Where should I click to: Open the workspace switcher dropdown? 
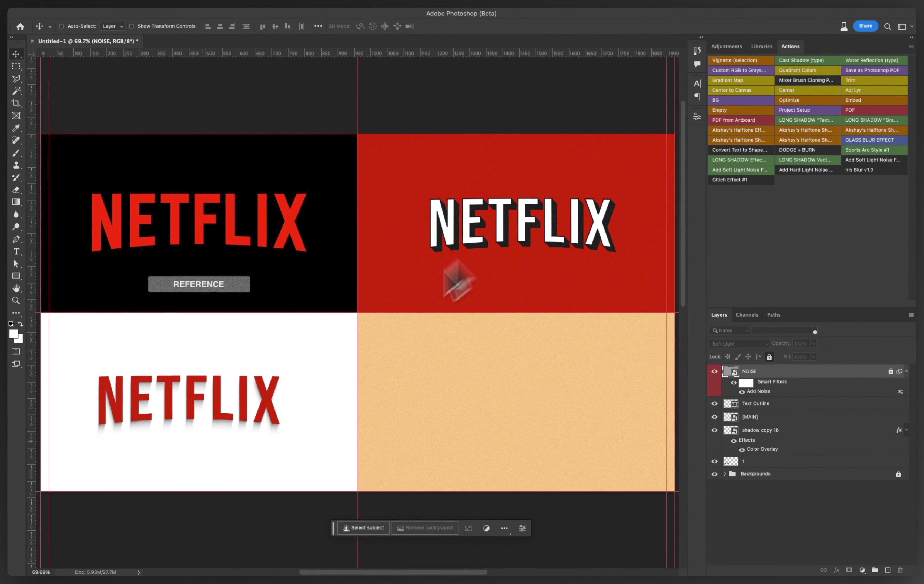[x=905, y=26]
